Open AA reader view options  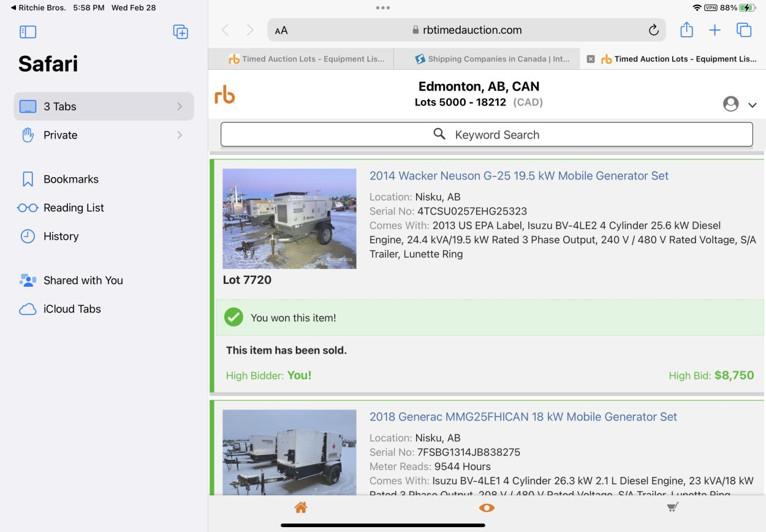tap(281, 30)
